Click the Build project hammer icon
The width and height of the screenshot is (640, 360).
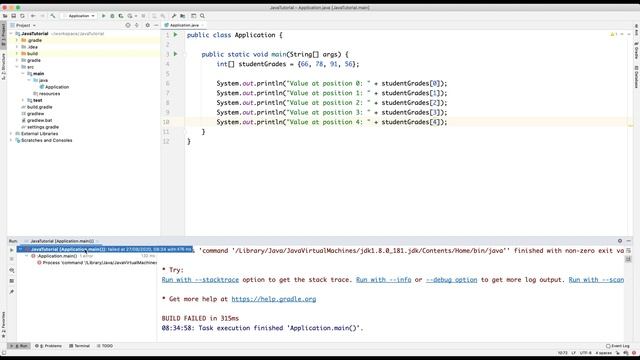pos(53,16)
